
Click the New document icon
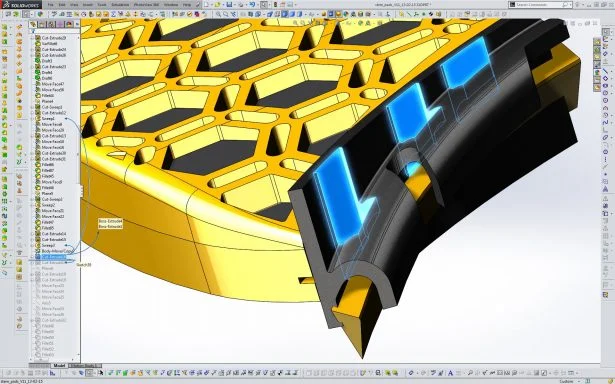207,5
